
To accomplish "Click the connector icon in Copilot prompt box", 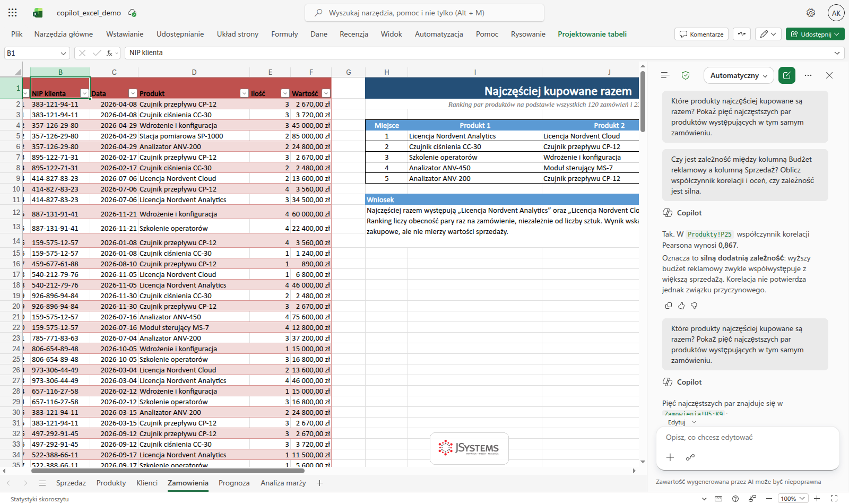I will point(690,457).
